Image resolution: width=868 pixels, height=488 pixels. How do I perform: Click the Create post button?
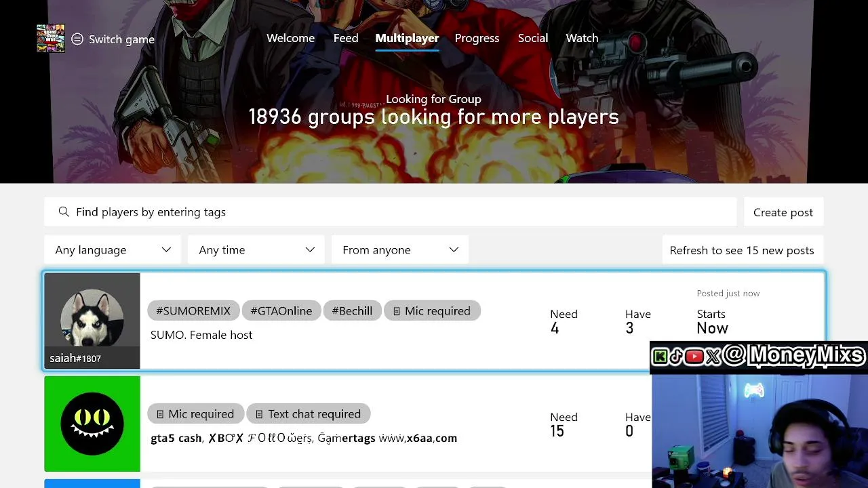tap(783, 212)
